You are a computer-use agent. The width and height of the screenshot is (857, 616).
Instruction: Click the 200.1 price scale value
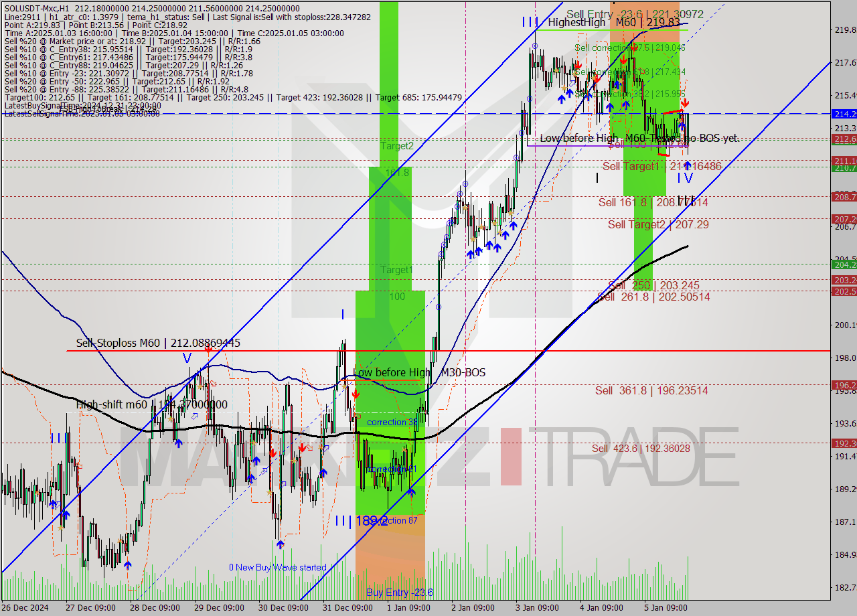tap(844, 325)
